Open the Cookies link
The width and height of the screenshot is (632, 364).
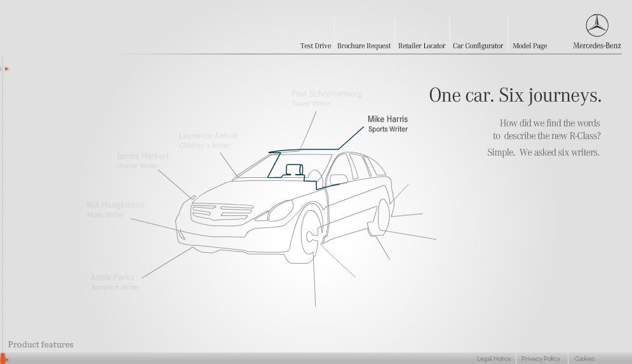tap(584, 358)
